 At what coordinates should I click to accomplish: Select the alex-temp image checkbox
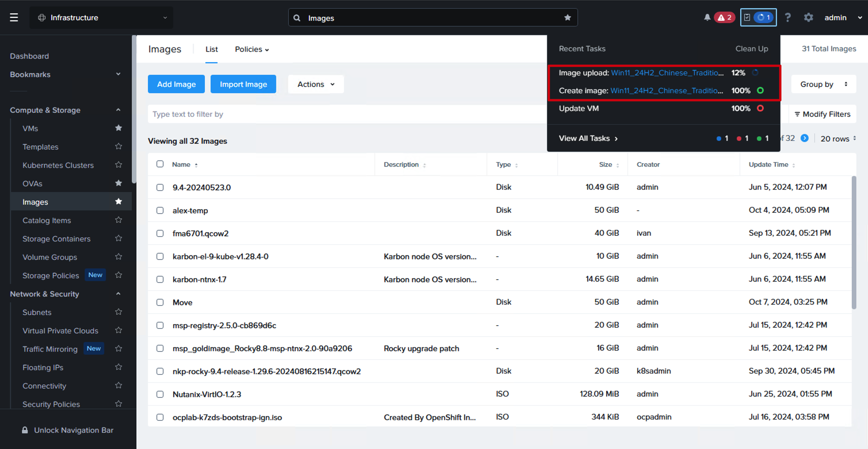[x=160, y=210]
